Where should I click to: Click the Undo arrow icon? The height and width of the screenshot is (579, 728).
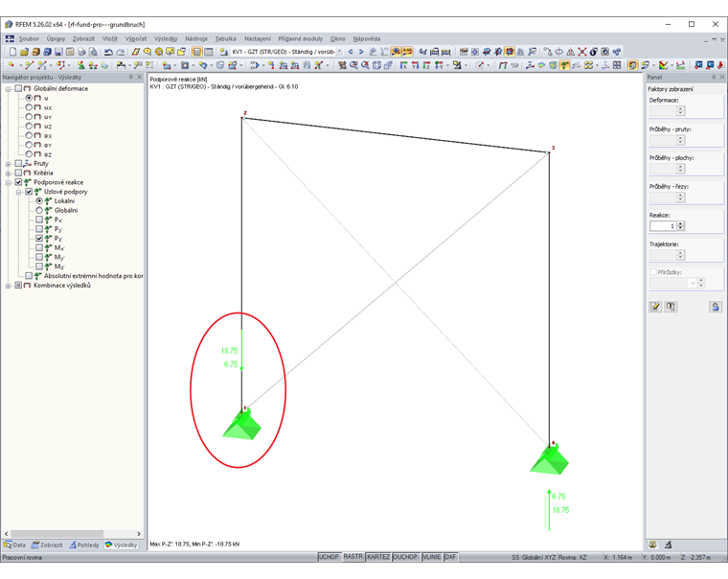pyautogui.click(x=108, y=52)
